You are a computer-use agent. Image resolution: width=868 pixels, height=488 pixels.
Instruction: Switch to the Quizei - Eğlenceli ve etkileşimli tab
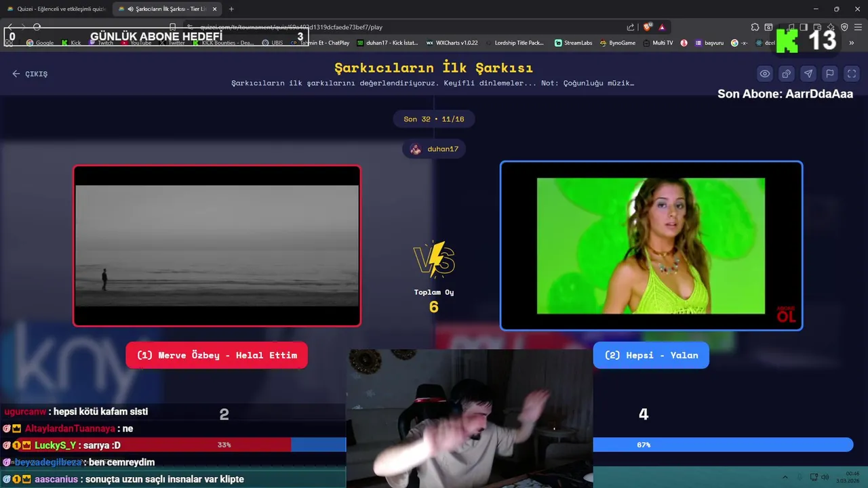(56, 9)
